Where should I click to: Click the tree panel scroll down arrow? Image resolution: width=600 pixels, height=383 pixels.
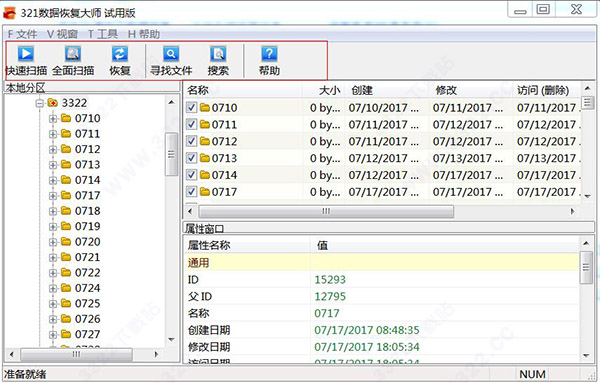[171, 340]
